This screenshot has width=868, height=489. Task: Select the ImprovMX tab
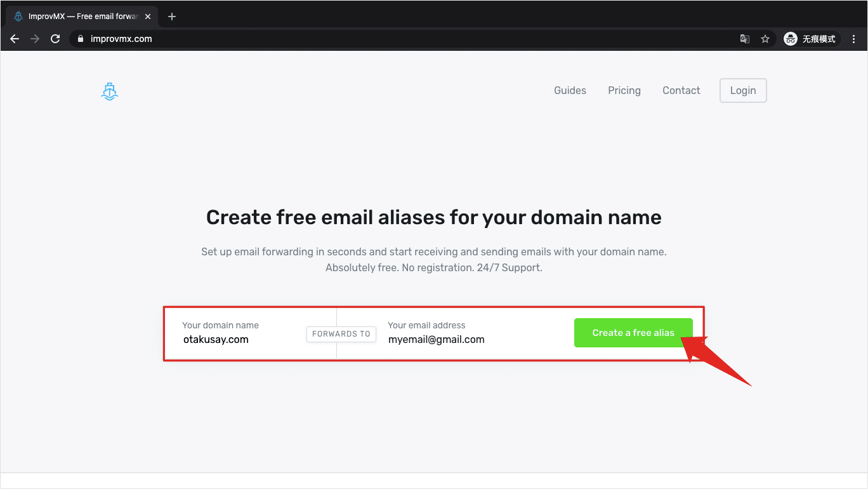click(x=81, y=17)
